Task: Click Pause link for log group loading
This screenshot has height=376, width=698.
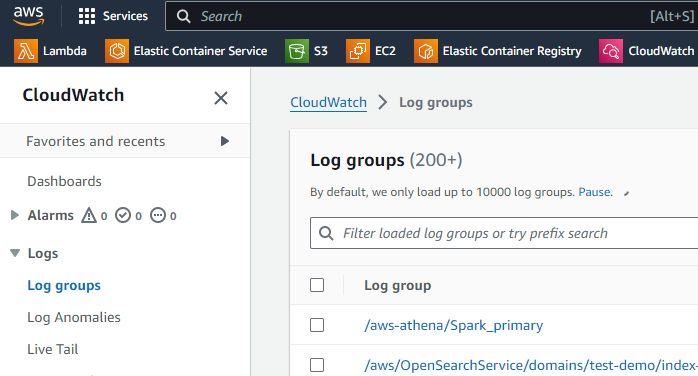Action: click(595, 192)
